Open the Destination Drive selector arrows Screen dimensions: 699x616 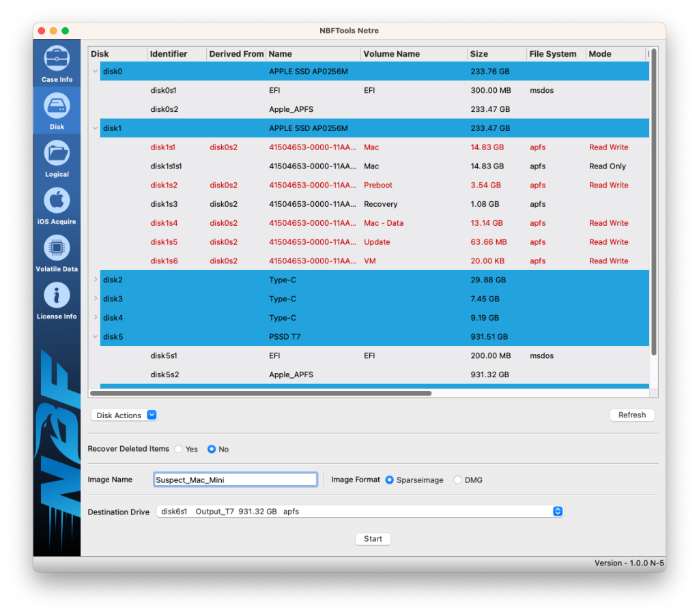click(558, 511)
